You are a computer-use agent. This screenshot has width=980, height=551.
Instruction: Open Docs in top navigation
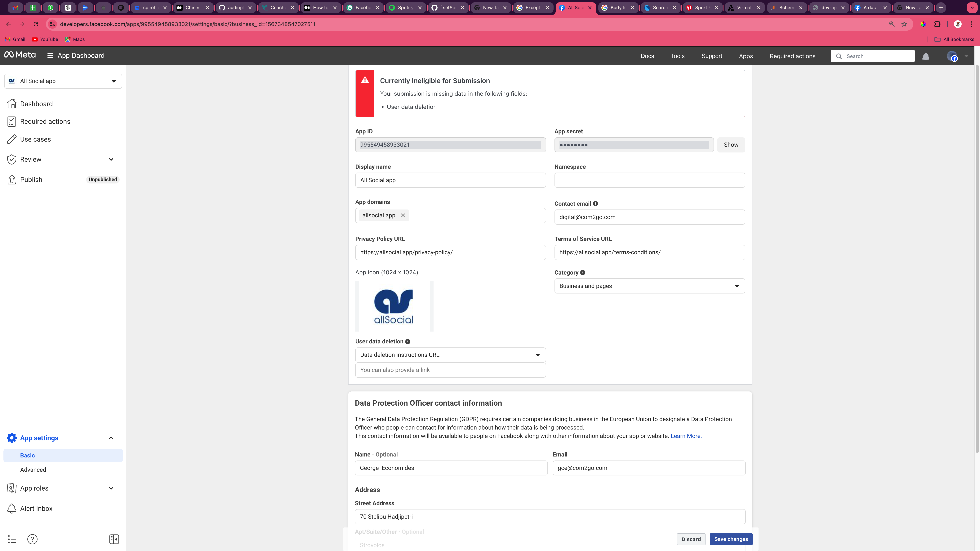pos(647,56)
